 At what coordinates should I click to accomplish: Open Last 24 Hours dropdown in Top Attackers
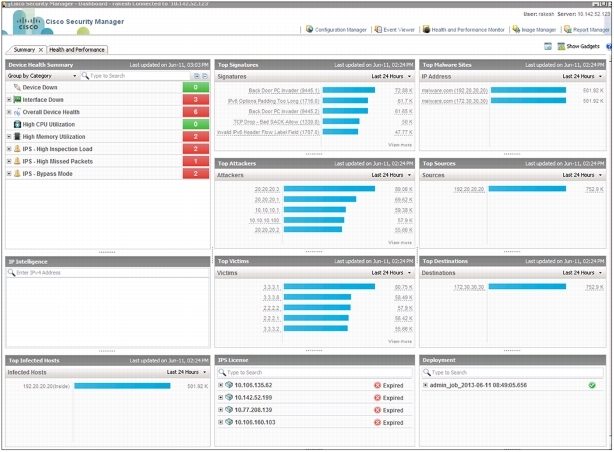point(391,175)
